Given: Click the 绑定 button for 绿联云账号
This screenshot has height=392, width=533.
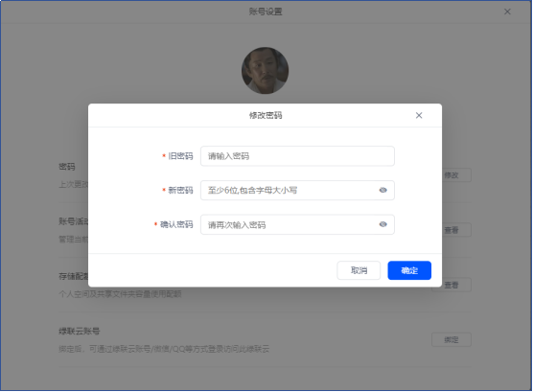Looking at the screenshot, I should coord(452,339).
